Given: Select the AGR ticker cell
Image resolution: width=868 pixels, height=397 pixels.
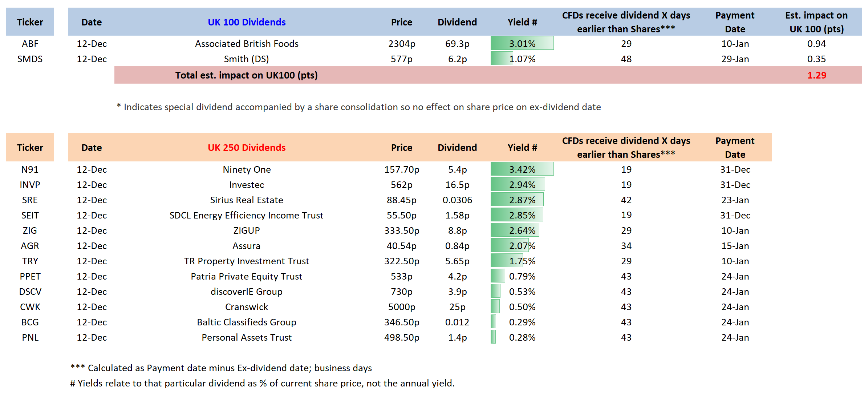Looking at the screenshot, I should [30, 246].
